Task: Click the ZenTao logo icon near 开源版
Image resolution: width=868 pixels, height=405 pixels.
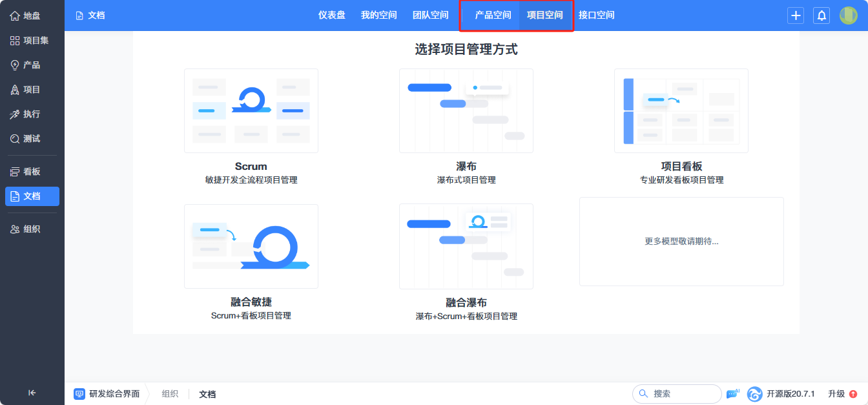Action: (755, 394)
